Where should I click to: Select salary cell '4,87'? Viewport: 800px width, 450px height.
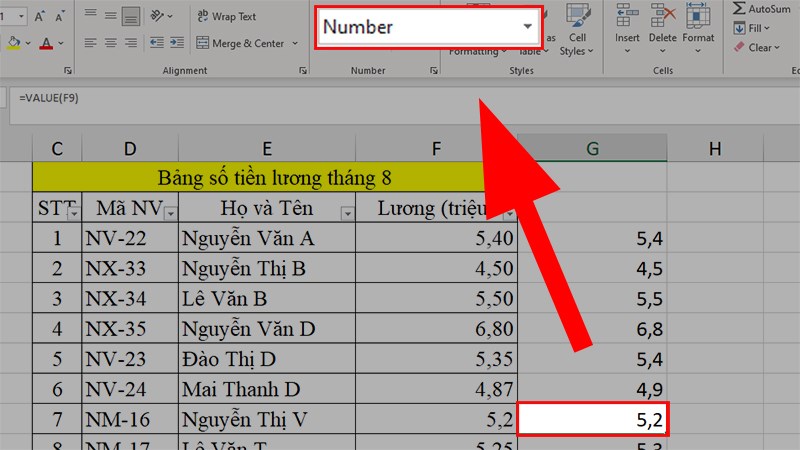tap(436, 389)
